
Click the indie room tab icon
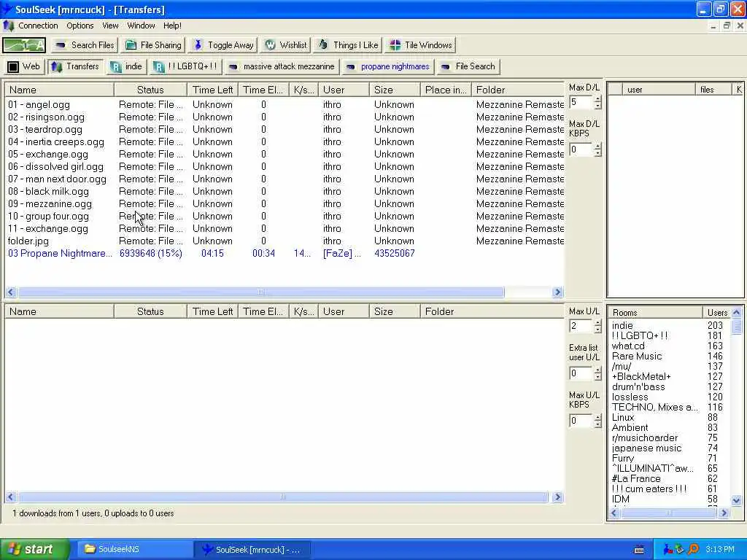pyautogui.click(x=116, y=66)
